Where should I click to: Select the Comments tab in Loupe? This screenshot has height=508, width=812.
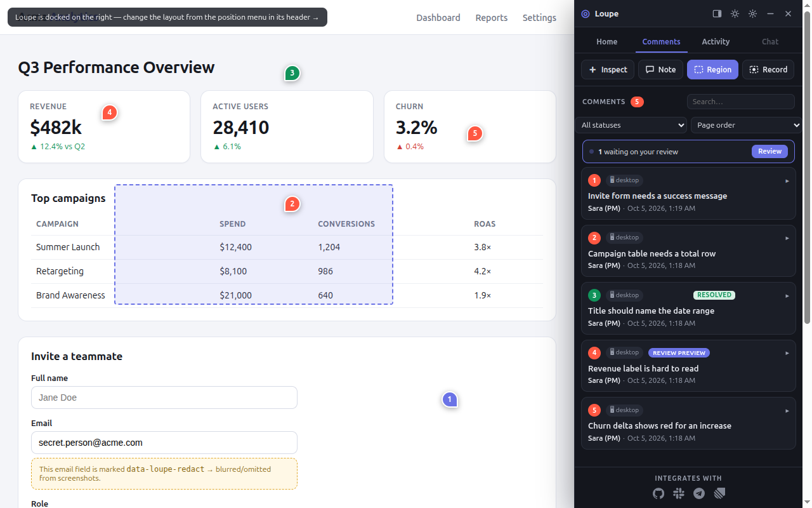click(x=661, y=41)
